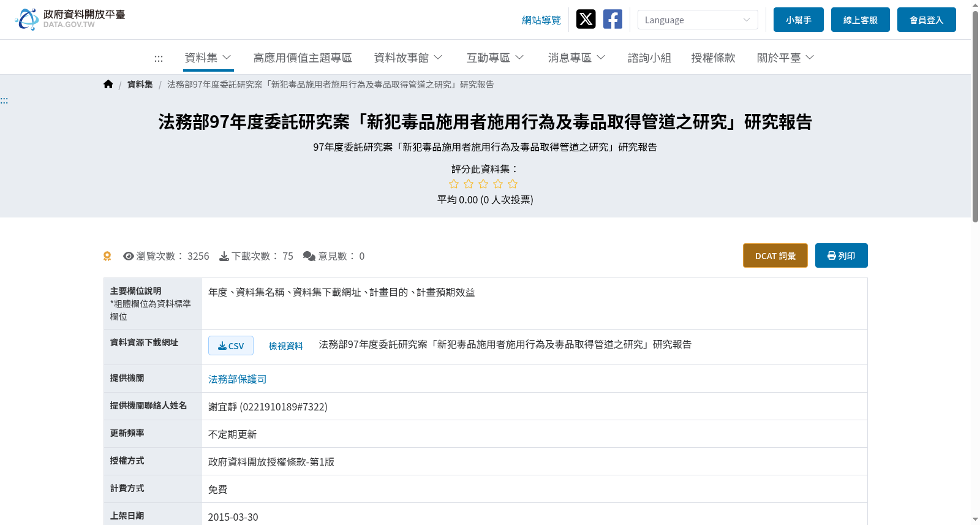The width and height of the screenshot is (980, 525).
Task: Click the orange award badge icon
Action: [107, 256]
